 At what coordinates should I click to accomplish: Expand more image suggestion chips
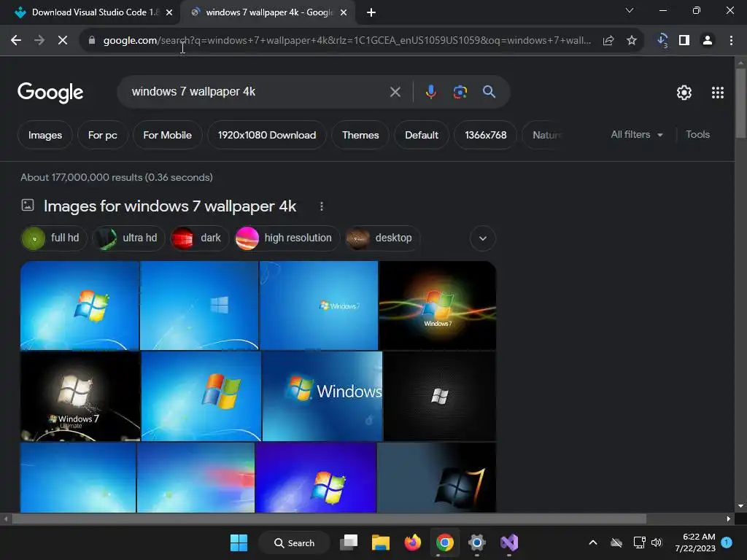point(483,238)
